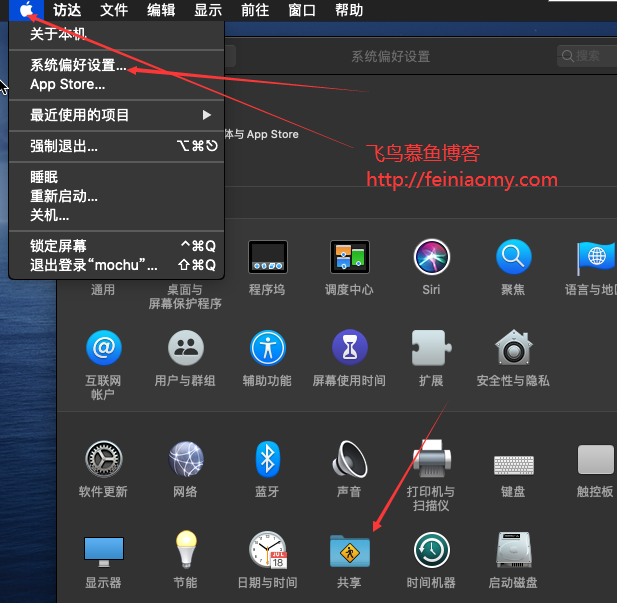Open Date & Time (日期与时间) icon
Screen dimensions: 617x603
268,550
